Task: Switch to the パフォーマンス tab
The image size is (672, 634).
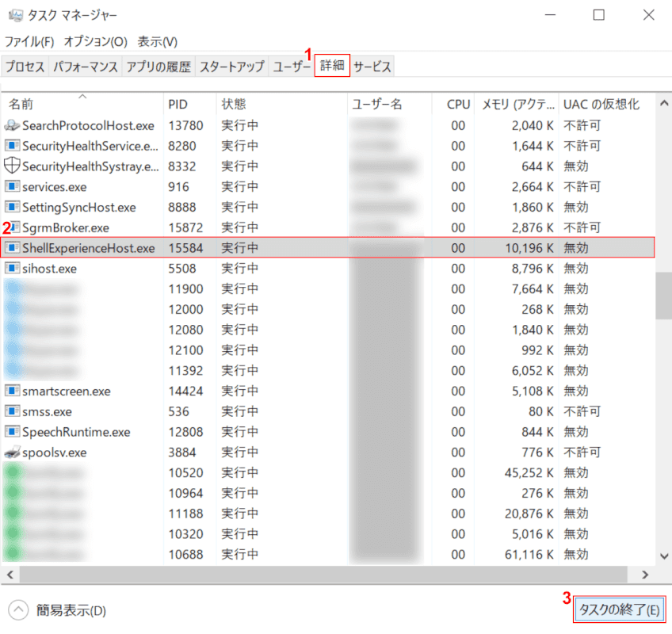Action: (x=86, y=67)
